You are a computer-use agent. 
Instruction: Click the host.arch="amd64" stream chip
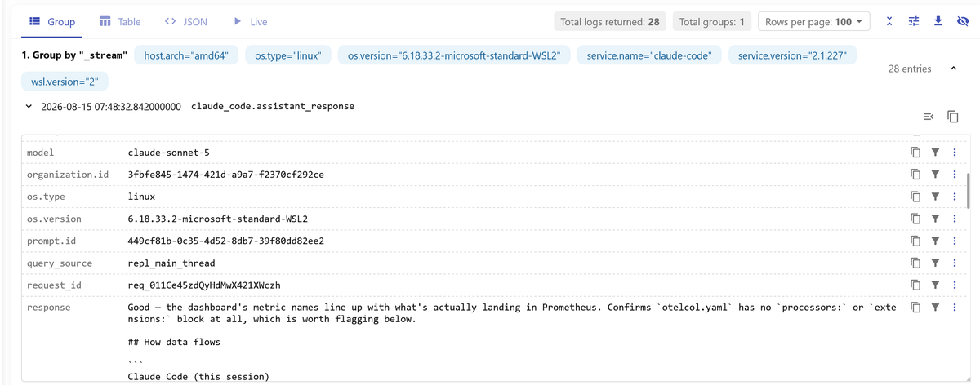[x=186, y=55]
